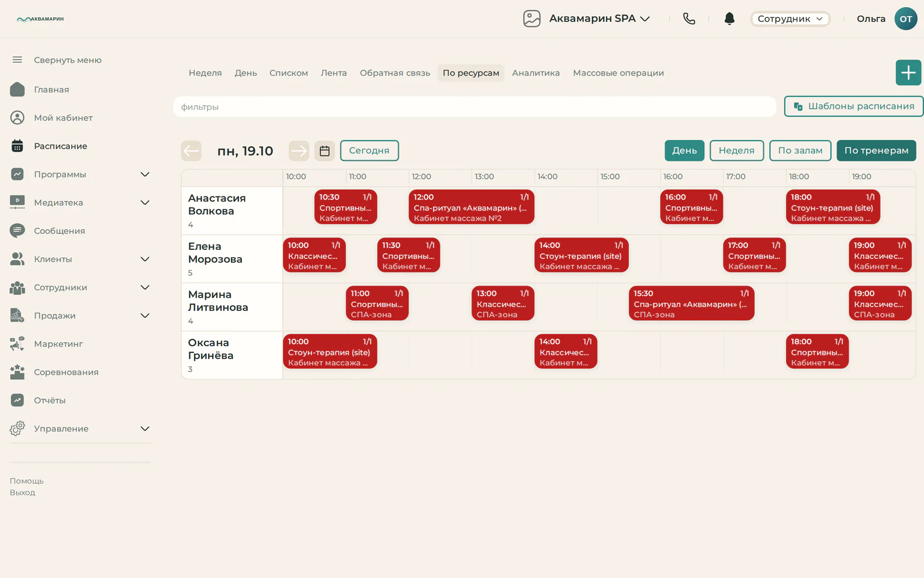Image resolution: width=924 pixels, height=578 pixels.
Task: Select the По тренерам view
Action: pos(876,150)
